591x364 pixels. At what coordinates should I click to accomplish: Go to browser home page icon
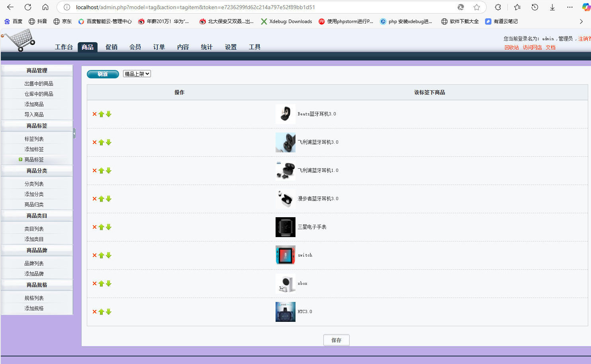pyautogui.click(x=45, y=7)
